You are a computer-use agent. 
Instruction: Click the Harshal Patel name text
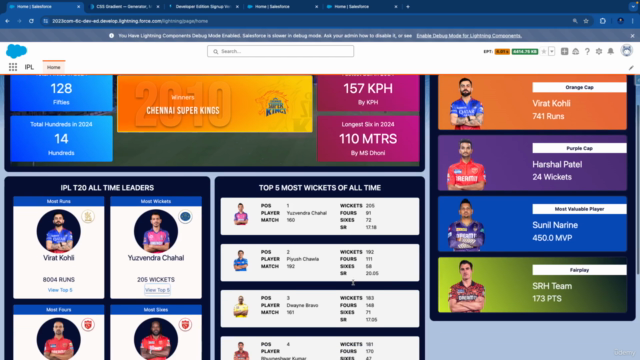[557, 164]
